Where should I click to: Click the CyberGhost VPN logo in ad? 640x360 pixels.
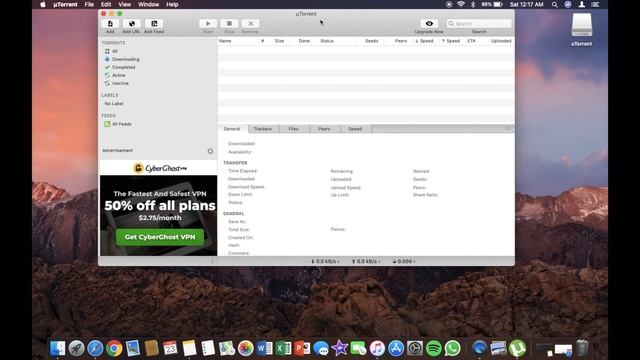160,168
